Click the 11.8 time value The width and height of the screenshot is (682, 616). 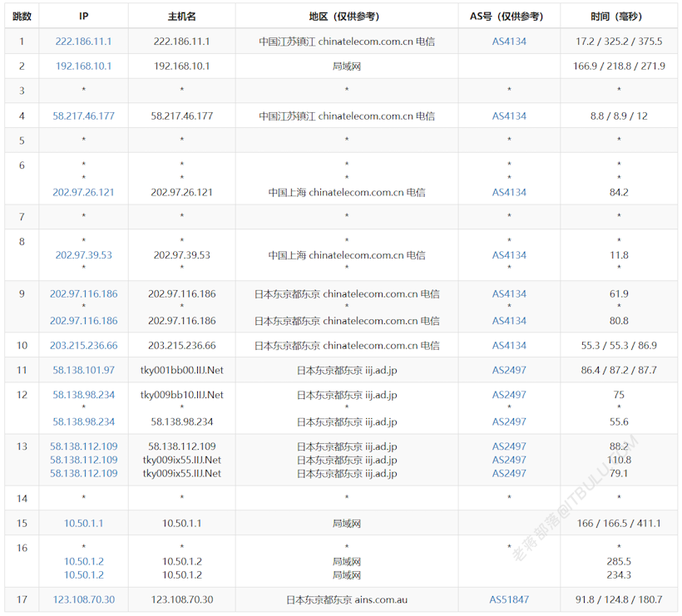click(x=619, y=254)
